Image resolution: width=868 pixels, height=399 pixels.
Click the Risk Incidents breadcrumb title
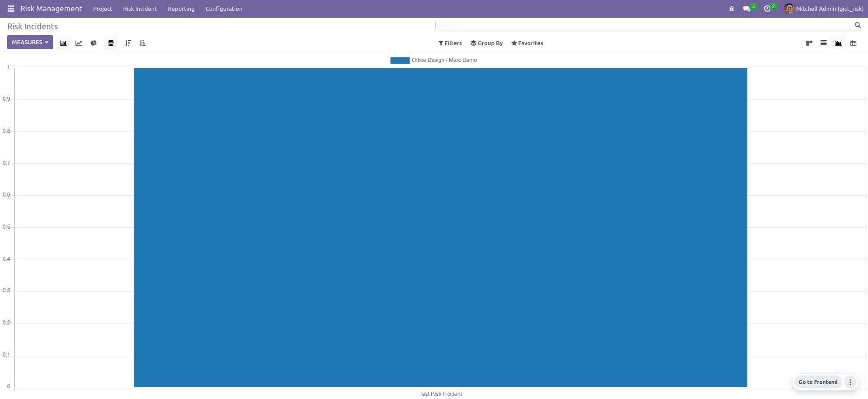click(x=33, y=26)
